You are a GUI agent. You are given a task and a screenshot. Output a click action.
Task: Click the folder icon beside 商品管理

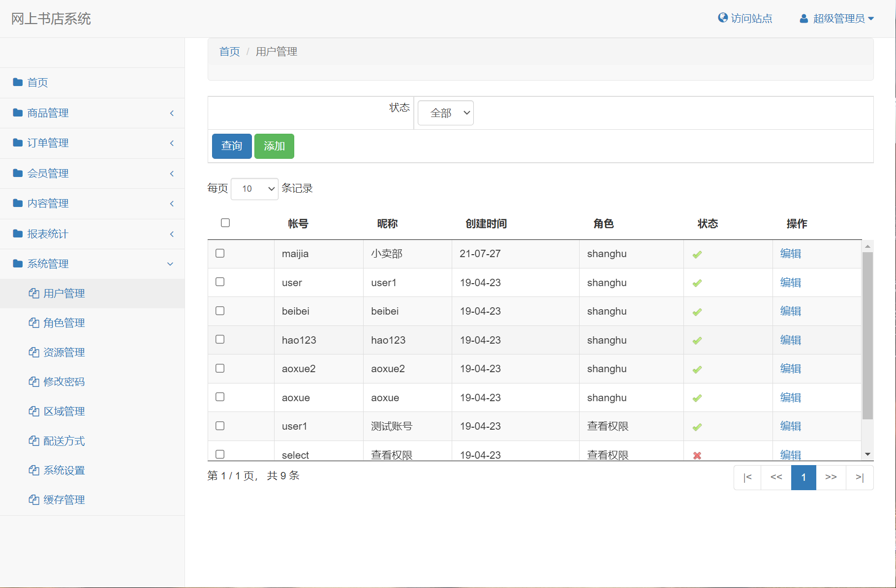[x=16, y=113]
